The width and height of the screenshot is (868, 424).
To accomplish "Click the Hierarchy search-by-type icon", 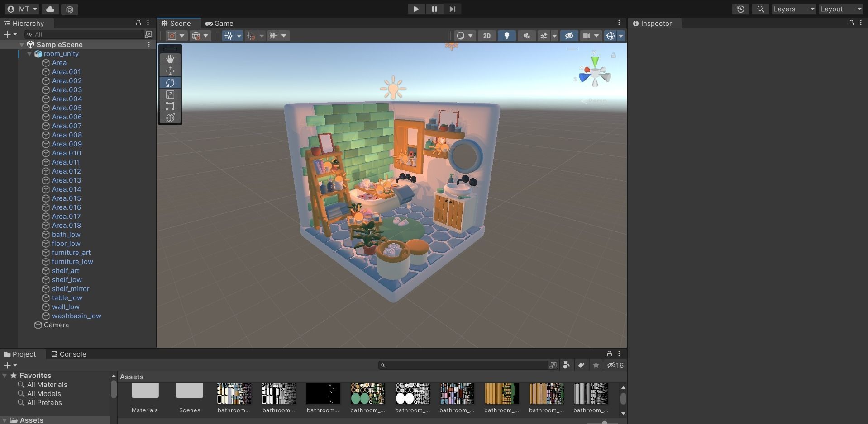I will 148,34.
